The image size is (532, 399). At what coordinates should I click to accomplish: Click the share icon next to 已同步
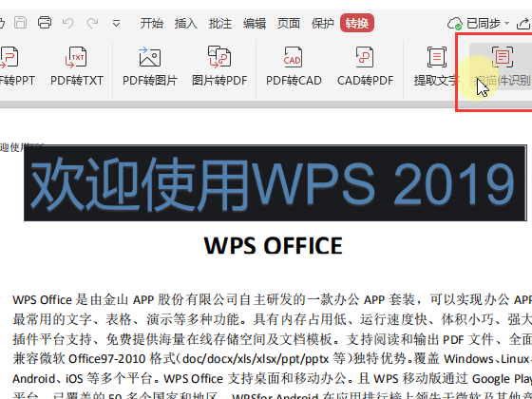pyautogui.click(x=523, y=24)
